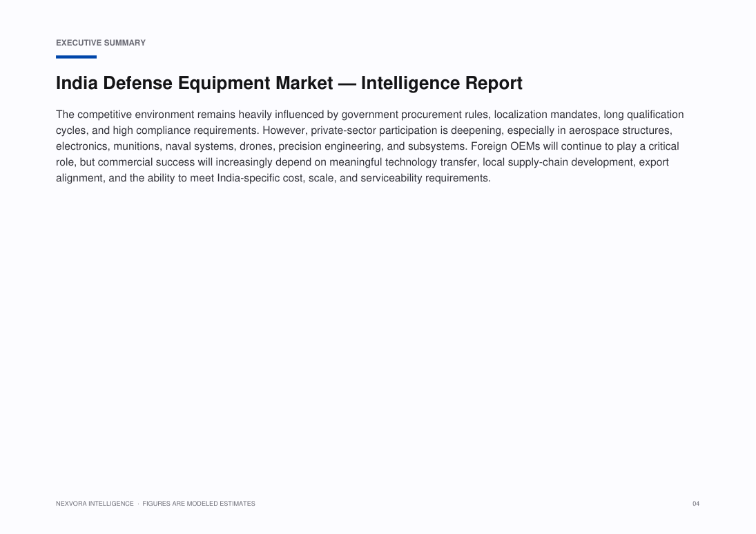Viewport: 756px width, 534px height.
Task: Click footer note FIGURES ARE MODELED ESTIMATES
Action: click(199, 504)
